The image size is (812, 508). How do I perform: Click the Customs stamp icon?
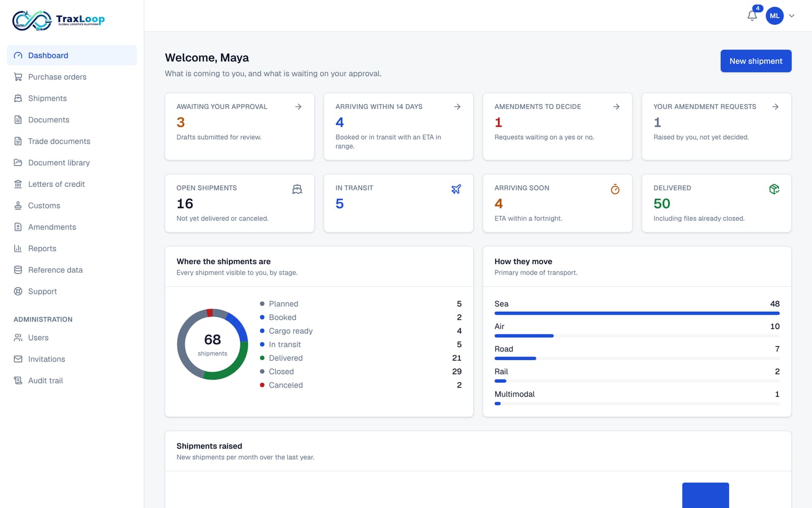(18, 206)
